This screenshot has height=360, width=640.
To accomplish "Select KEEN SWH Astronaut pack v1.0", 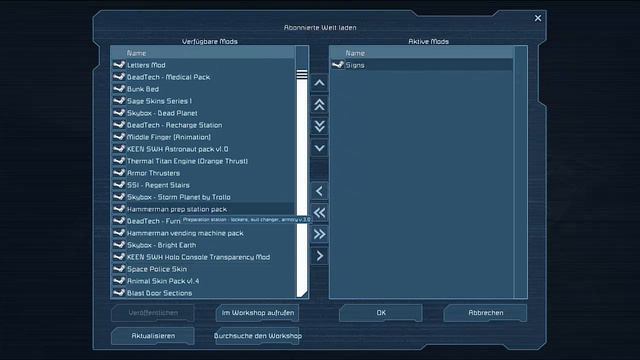I will (x=203, y=149).
